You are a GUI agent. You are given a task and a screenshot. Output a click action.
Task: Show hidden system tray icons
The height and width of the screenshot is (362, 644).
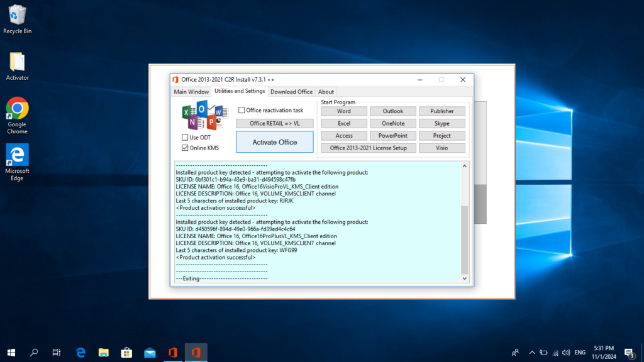point(532,353)
